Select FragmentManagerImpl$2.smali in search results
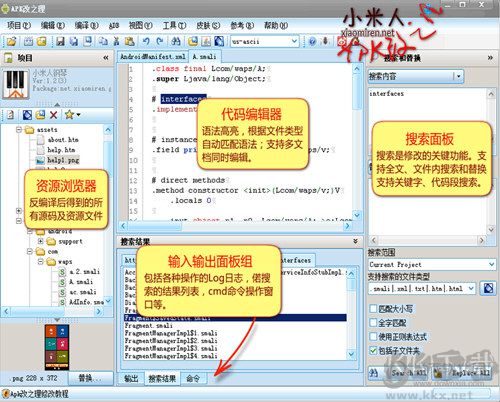 click(171, 341)
